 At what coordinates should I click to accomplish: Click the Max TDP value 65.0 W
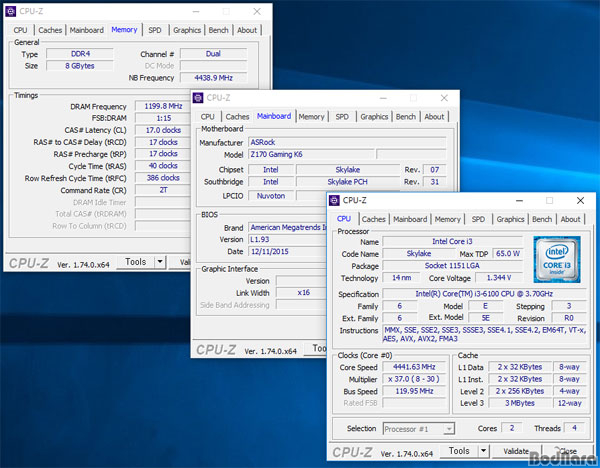point(507,254)
